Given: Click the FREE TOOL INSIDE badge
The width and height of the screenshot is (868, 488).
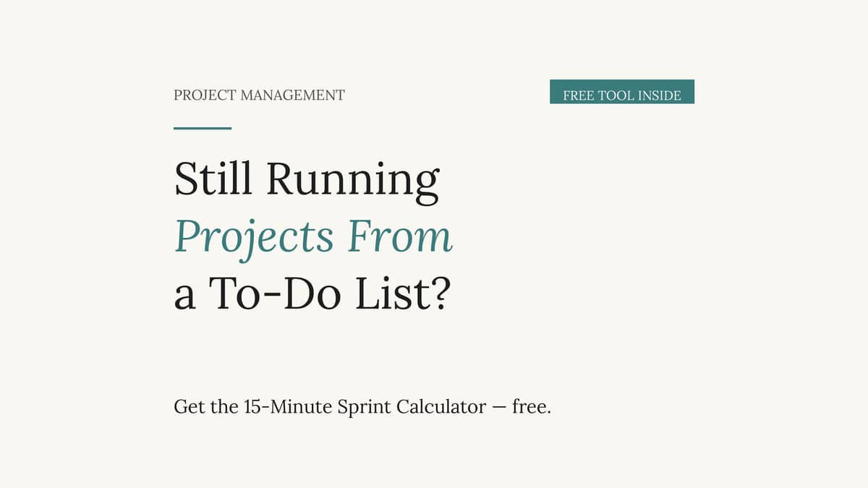Looking at the screenshot, I should (x=622, y=92).
